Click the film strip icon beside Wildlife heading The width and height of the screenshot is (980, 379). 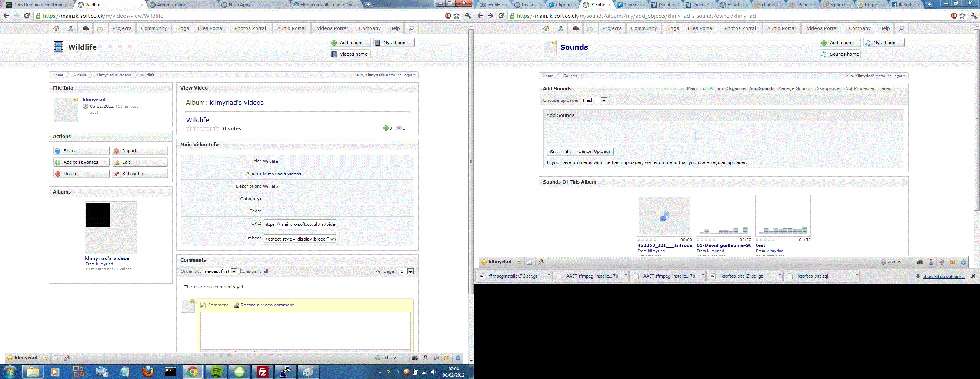58,47
